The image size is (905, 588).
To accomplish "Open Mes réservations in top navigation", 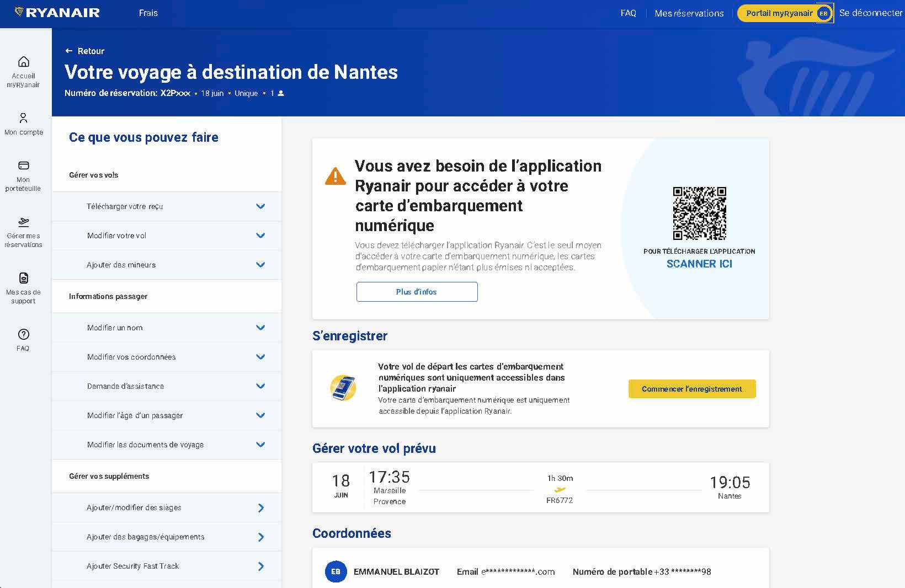I will tap(689, 13).
